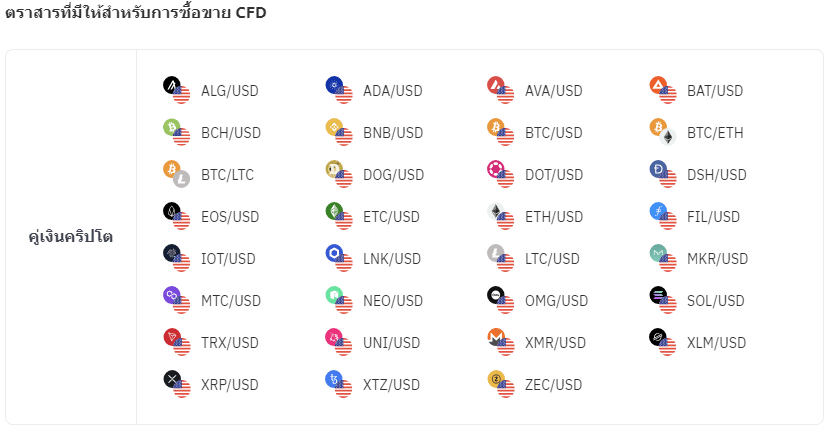Open the XRP/USD pair text
Screen dimensions: 828x428
pos(230,385)
